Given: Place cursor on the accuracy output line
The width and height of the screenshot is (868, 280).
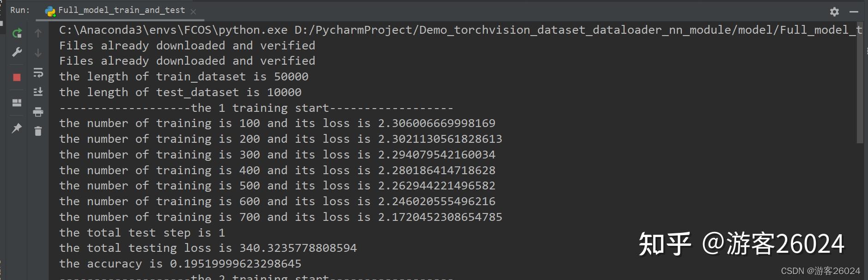Looking at the screenshot, I should [180, 264].
